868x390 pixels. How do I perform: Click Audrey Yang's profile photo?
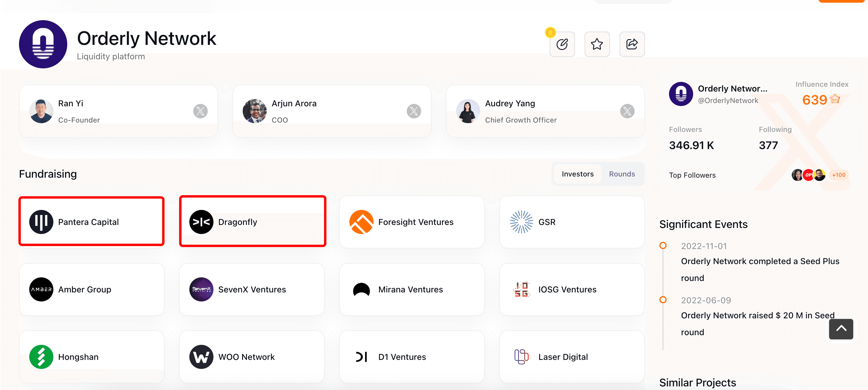coord(468,111)
